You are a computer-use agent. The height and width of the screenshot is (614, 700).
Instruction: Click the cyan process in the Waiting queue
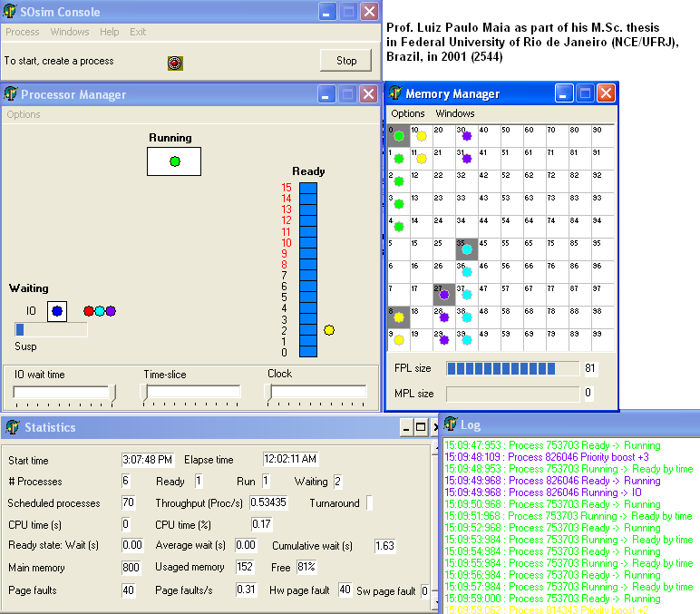[x=100, y=311]
